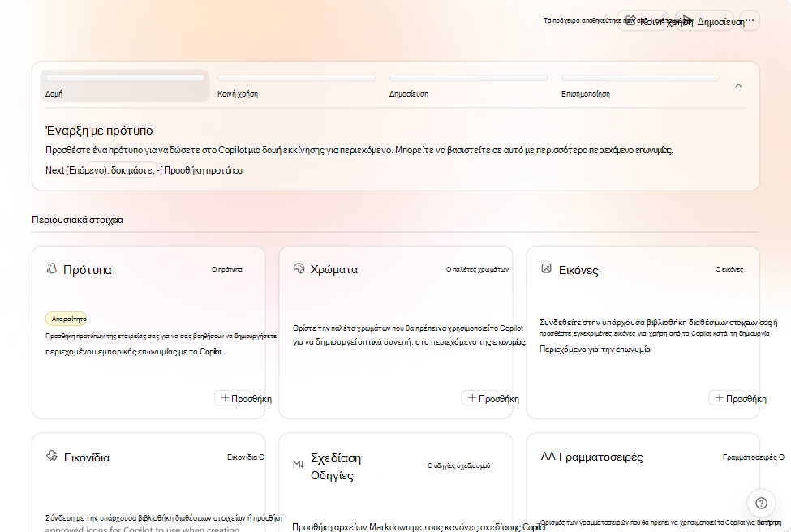Click the "Εικονίδια 0" count text

(246, 457)
